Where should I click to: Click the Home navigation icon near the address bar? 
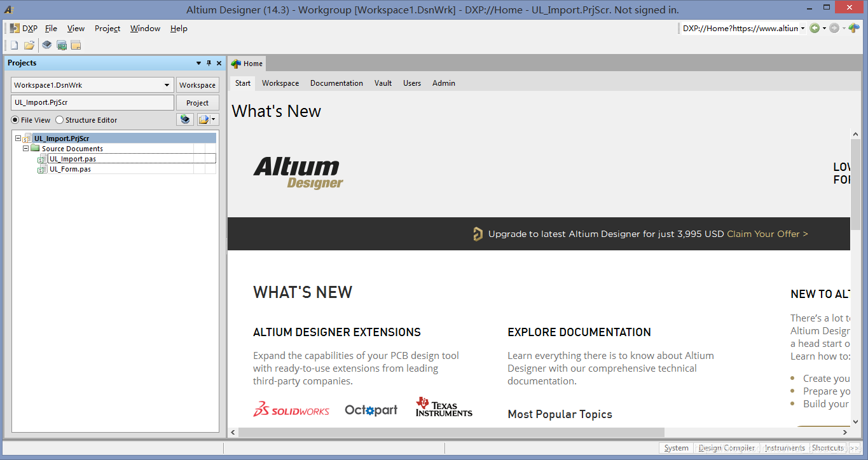click(854, 28)
